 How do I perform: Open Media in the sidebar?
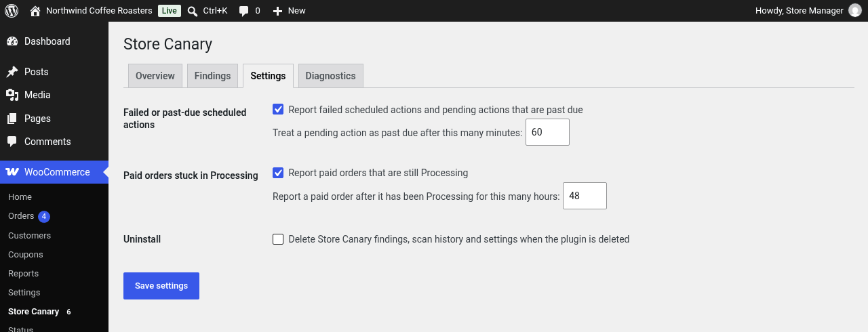[54, 95]
